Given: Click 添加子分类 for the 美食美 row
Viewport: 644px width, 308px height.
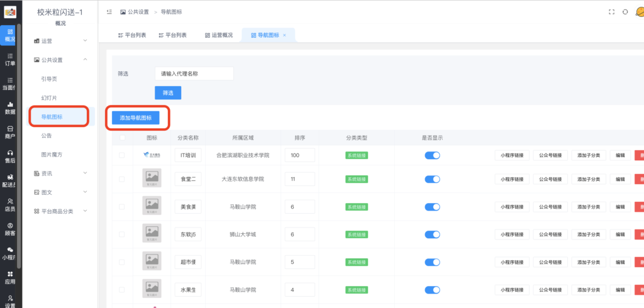Looking at the screenshot, I should pos(589,207).
